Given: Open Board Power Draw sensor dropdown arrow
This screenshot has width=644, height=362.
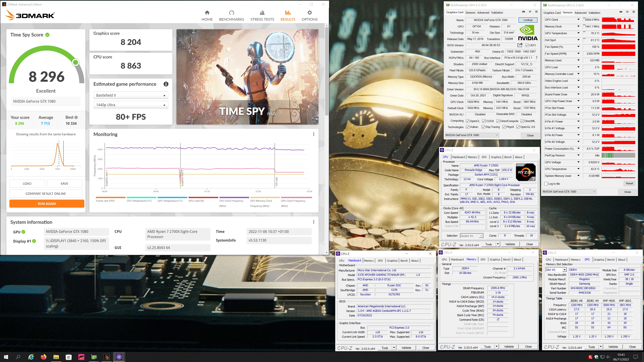Looking at the screenshot, I should tap(578, 94).
